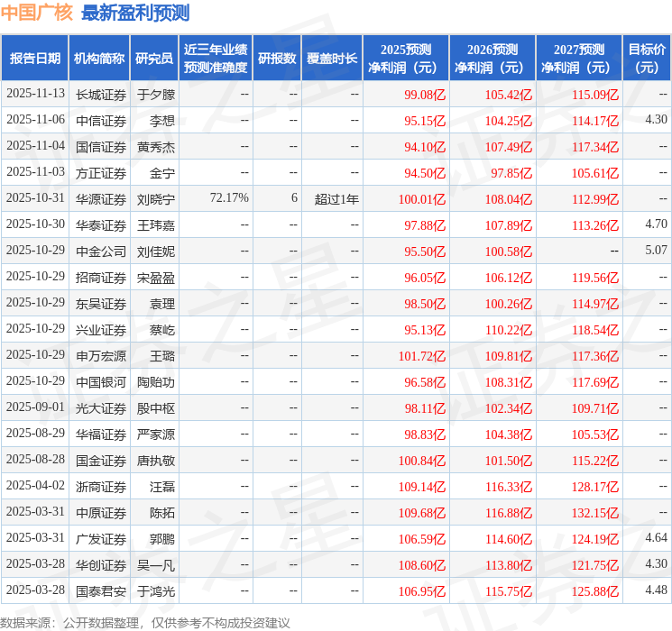
Task: Select the 最新盈利预测 heading
Action: point(135,13)
